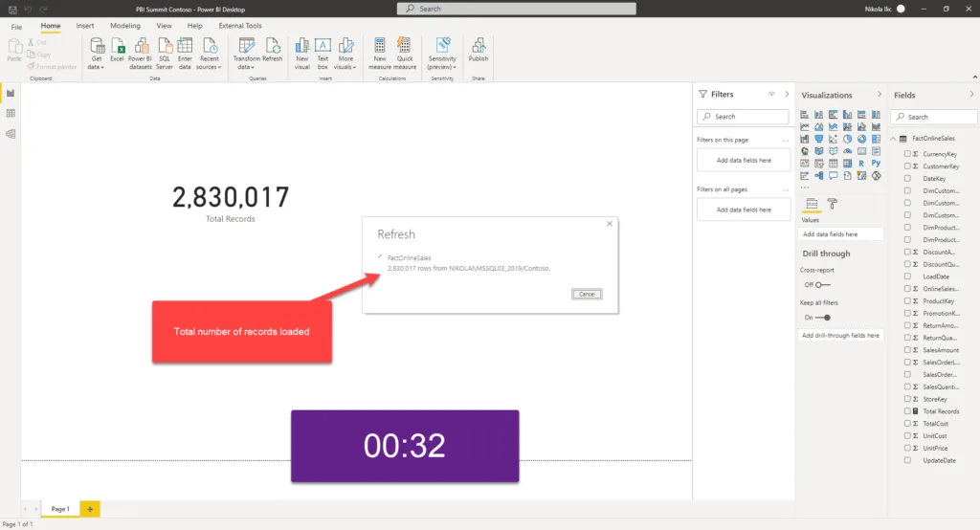
Task: Click Values Add data fields here
Action: [840, 234]
